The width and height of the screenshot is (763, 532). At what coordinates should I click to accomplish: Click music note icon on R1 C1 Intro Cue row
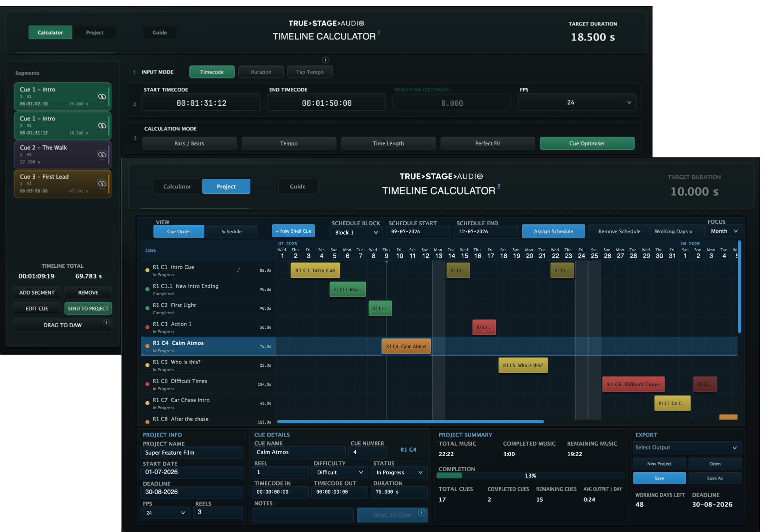coord(238,270)
